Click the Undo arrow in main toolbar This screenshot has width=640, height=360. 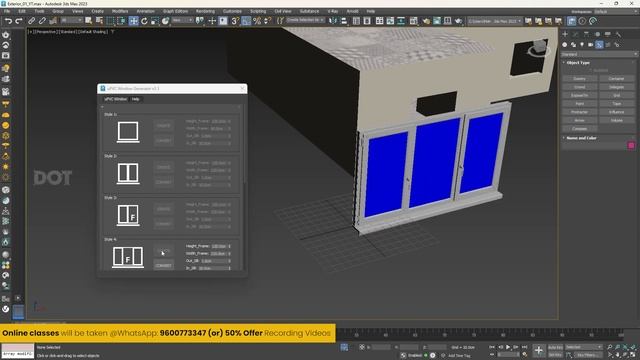(8, 21)
